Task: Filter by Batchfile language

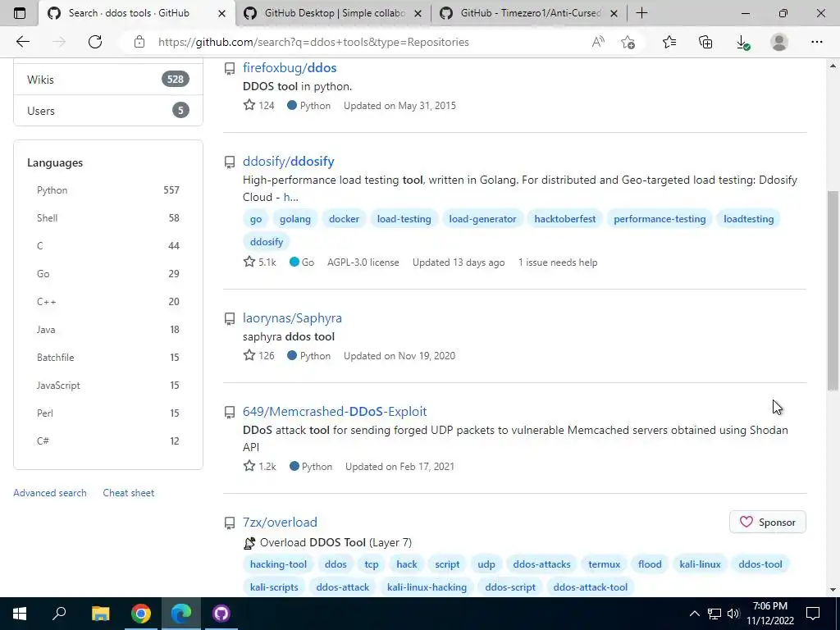Action: click(107, 358)
